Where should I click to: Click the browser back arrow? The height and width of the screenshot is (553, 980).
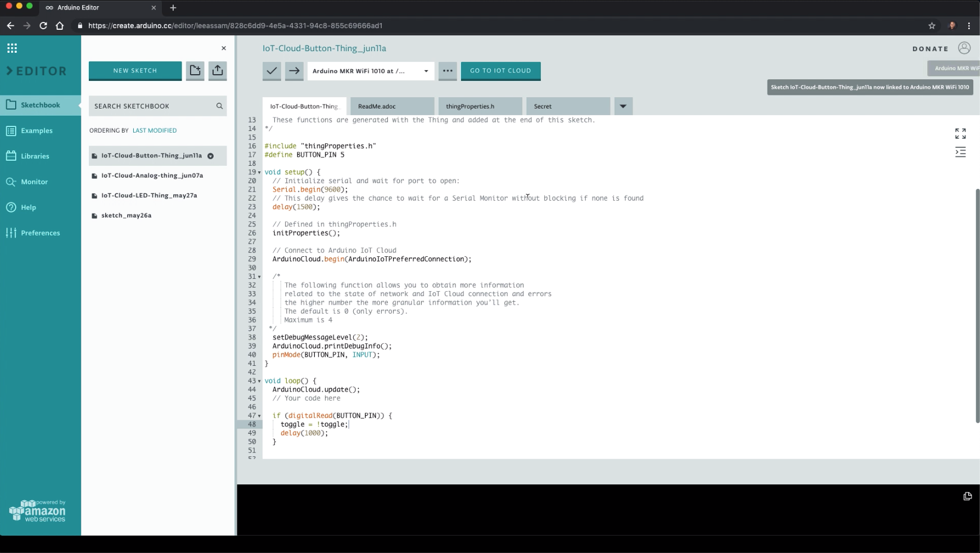tap(10, 25)
